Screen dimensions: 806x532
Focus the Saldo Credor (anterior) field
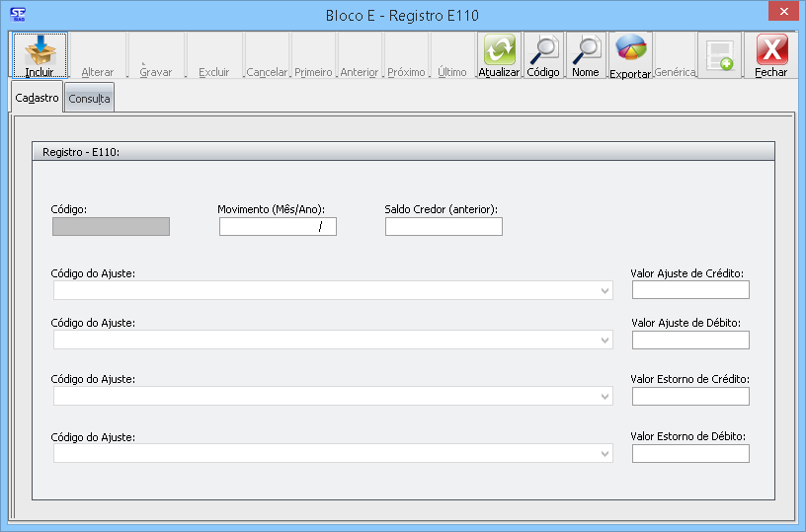[x=443, y=227]
